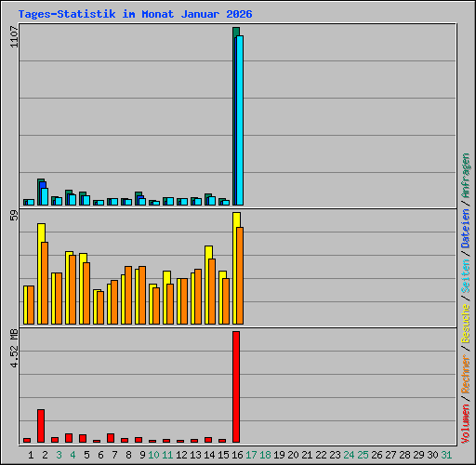
Task: Click day 29 on the x-axis
Action: click(x=419, y=455)
